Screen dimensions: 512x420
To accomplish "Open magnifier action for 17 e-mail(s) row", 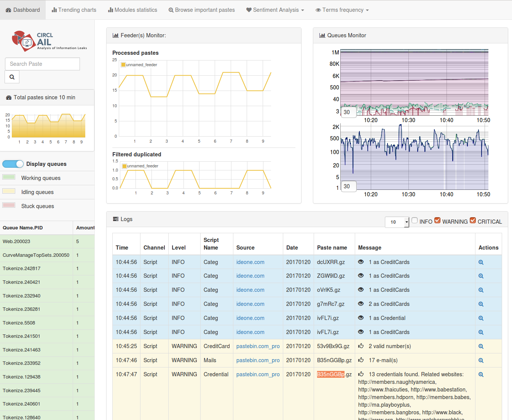I will (481, 360).
